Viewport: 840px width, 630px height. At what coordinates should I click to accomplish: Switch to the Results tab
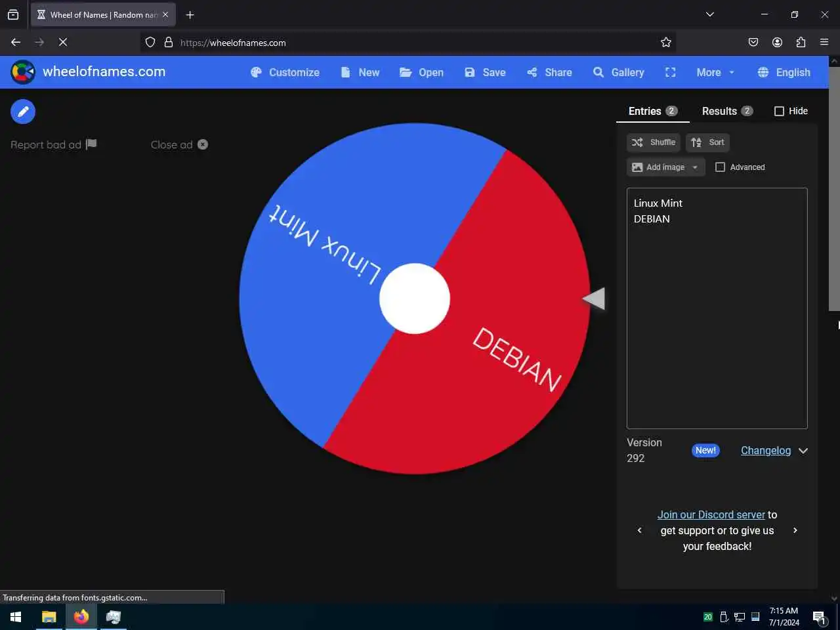click(727, 111)
